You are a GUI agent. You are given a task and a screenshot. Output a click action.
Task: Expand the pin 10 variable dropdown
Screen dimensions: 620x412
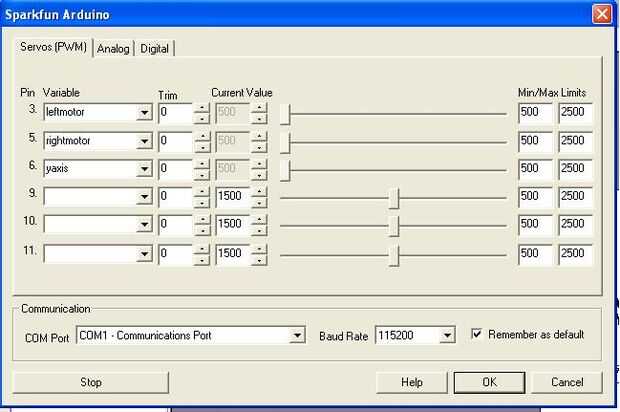(144, 225)
